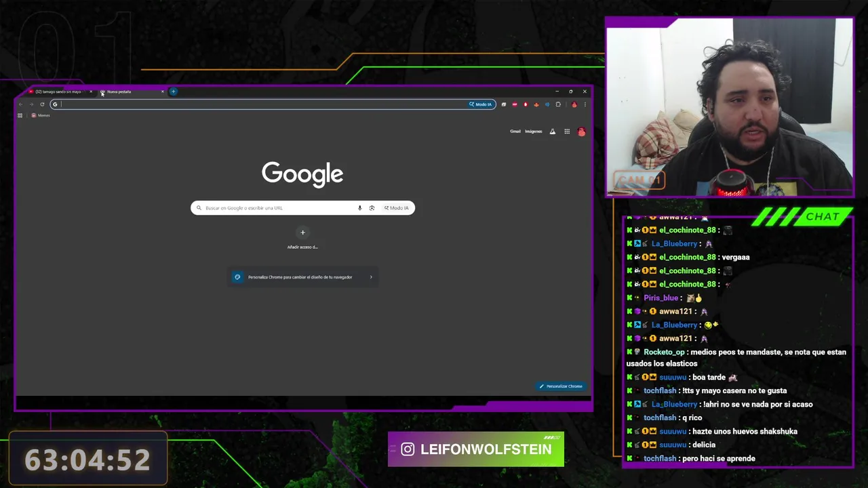Click the gray tab-stack extension icon

(x=504, y=104)
